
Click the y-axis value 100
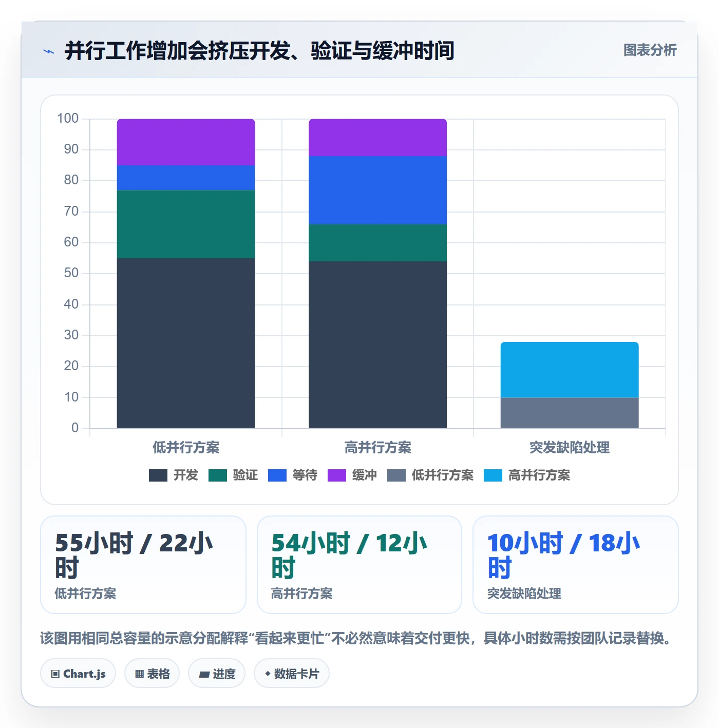68,119
